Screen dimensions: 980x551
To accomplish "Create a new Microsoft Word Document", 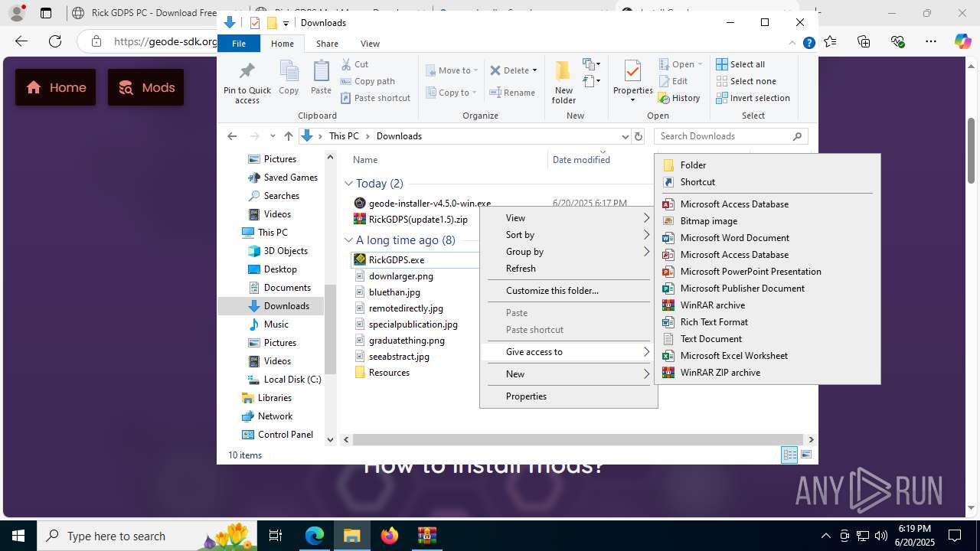I will click(767, 238).
